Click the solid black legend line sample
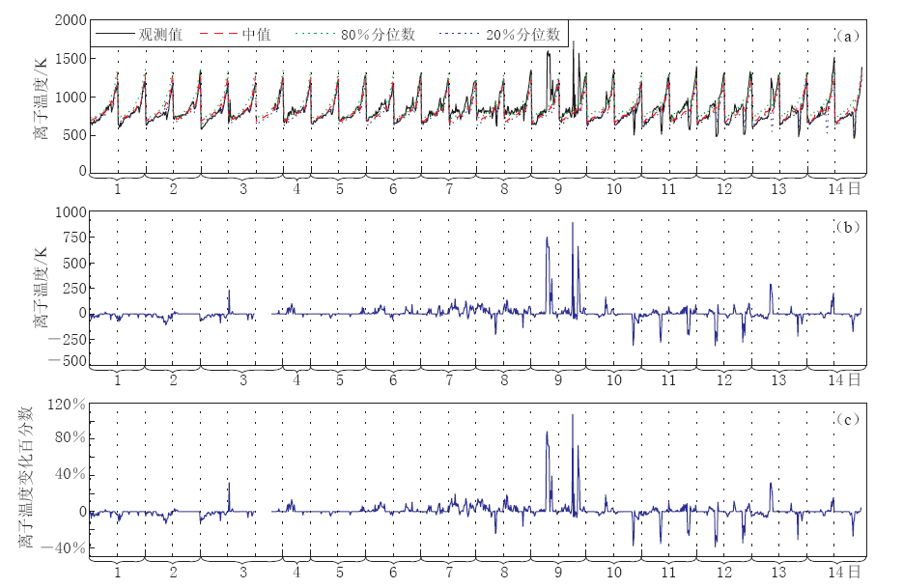Viewport: 903px width, 588px height. [x=115, y=35]
